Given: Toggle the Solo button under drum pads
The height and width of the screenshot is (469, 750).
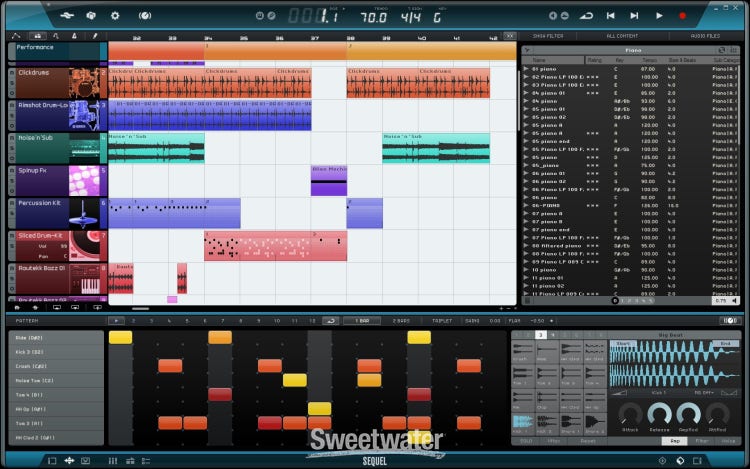Looking at the screenshot, I should coord(522,440).
